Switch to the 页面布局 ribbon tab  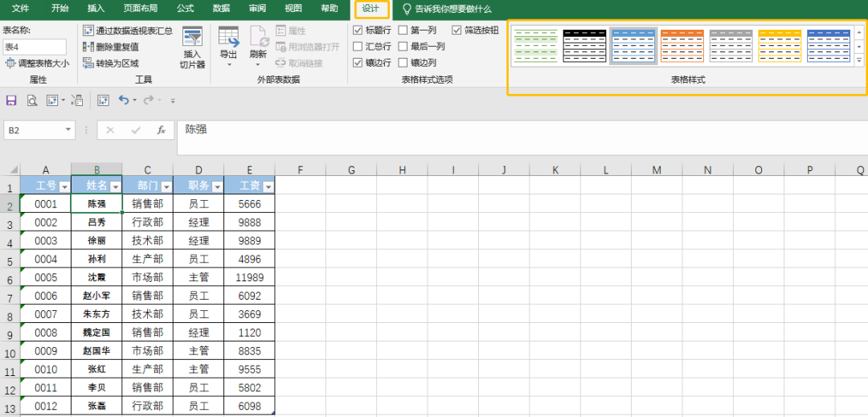[x=141, y=9]
